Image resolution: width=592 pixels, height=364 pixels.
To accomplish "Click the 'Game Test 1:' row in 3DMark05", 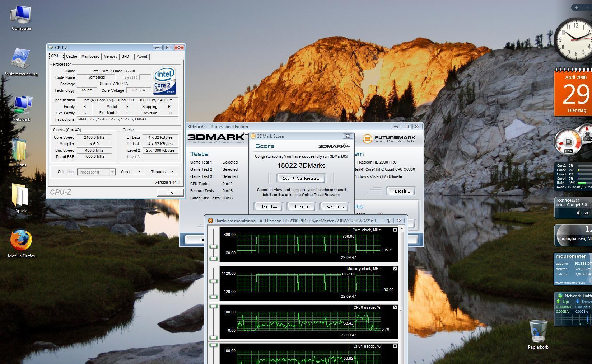I will click(x=214, y=162).
